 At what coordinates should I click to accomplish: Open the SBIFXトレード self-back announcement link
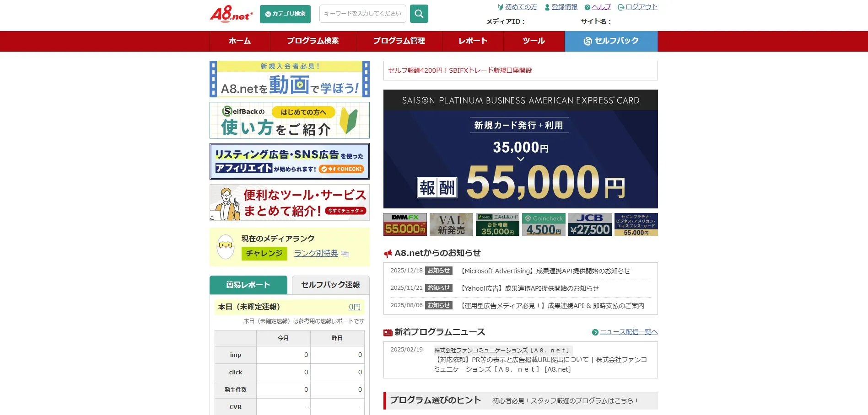(x=460, y=70)
